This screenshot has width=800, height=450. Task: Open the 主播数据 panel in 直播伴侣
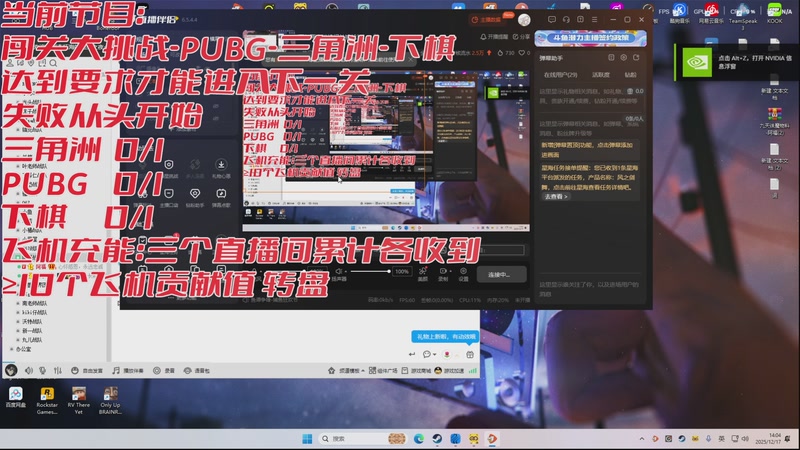tap(487, 20)
